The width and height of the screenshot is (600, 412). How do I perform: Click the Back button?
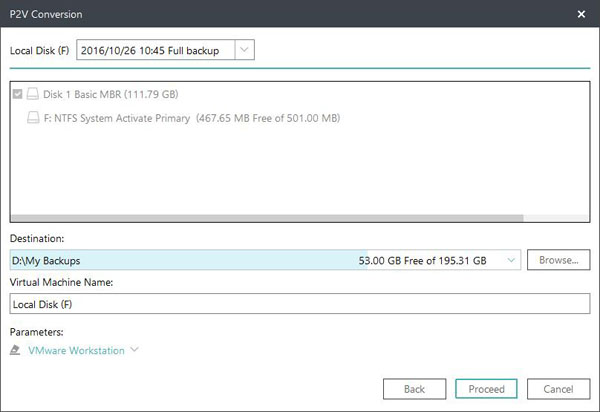click(414, 389)
